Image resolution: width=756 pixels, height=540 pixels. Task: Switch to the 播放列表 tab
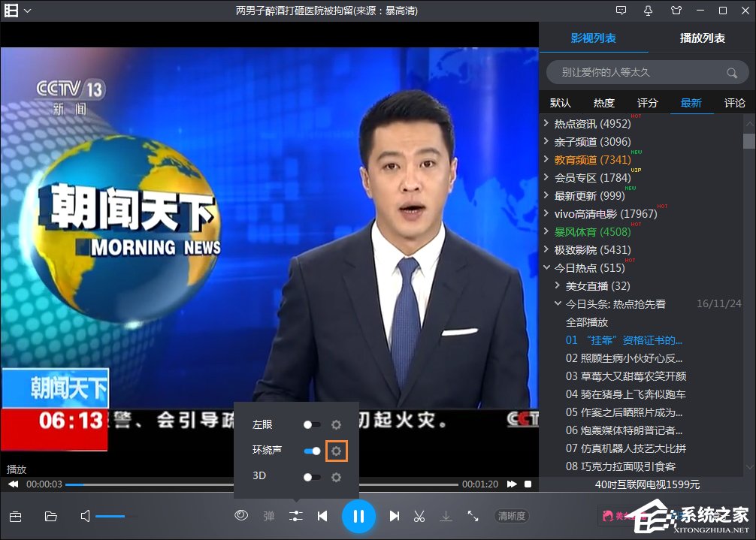pos(702,38)
